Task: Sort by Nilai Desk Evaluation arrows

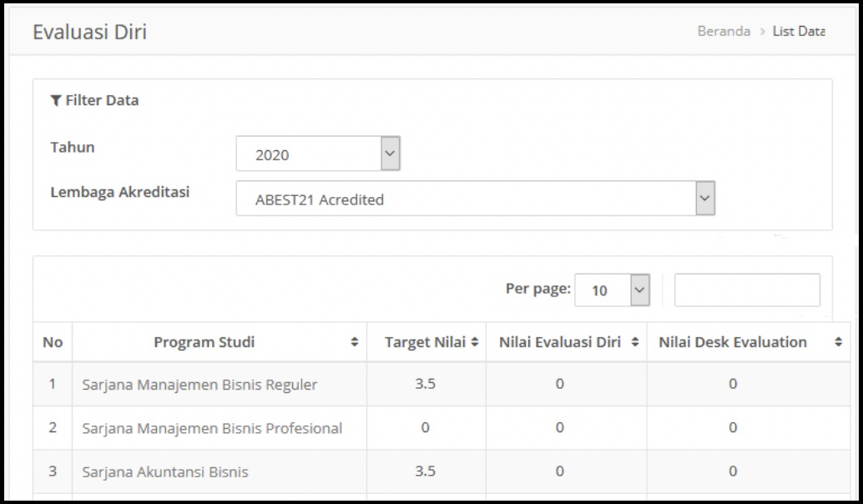Action: click(837, 342)
